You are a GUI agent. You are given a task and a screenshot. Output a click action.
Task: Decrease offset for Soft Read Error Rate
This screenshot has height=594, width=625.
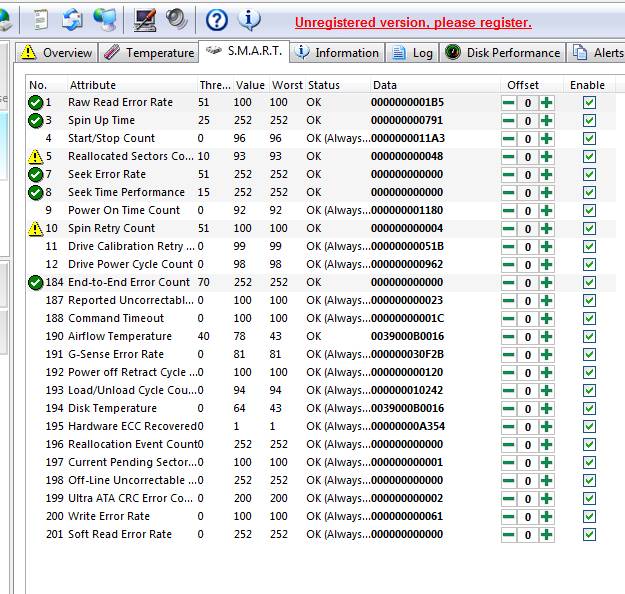pyautogui.click(x=509, y=535)
